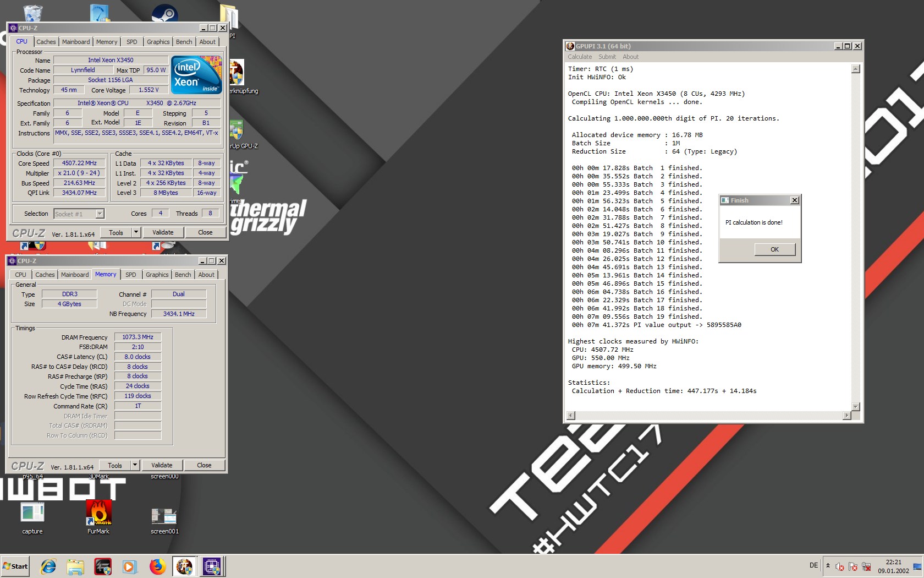Click the Finish dialog title icon
Screen dimensions: 924x578
pos(725,200)
